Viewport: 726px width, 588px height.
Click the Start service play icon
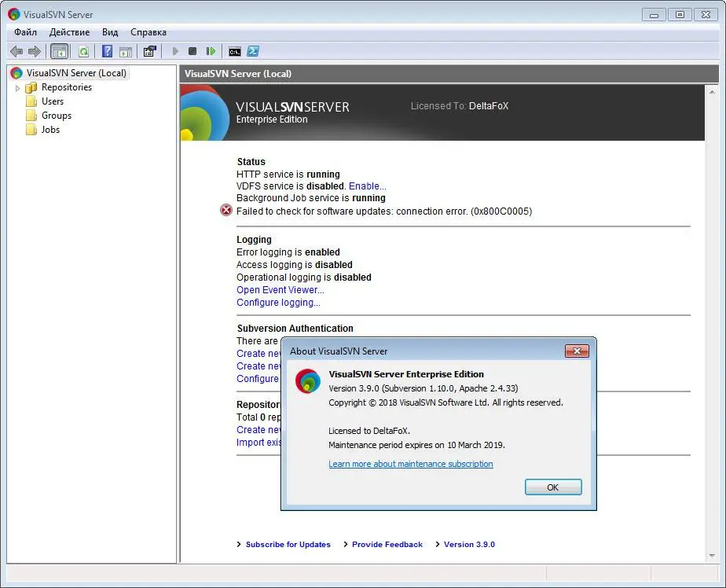(x=175, y=51)
